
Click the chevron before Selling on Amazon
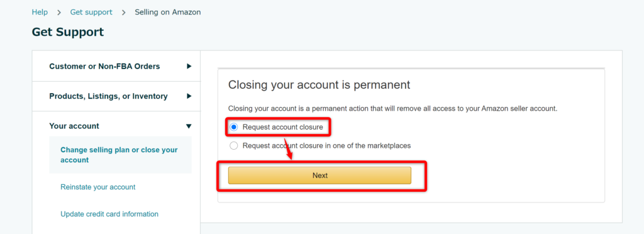coord(124,13)
